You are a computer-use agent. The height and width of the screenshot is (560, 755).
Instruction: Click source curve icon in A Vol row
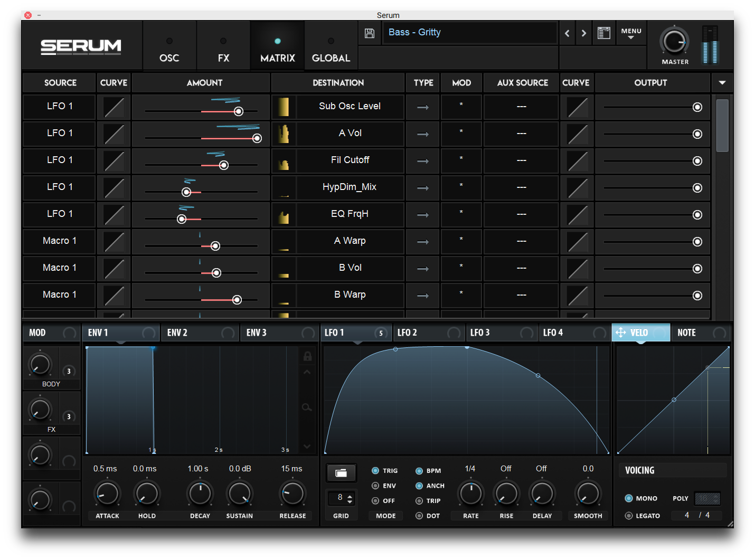click(x=114, y=134)
